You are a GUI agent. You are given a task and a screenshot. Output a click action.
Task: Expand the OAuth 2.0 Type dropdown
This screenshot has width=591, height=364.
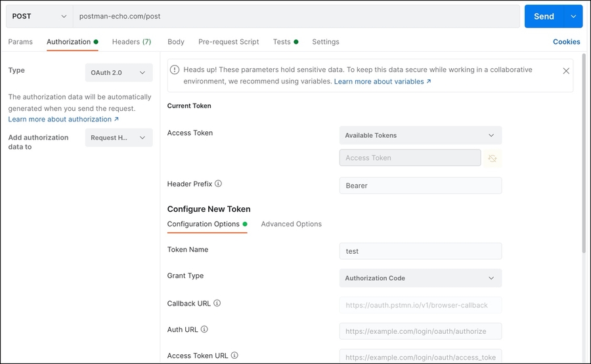point(119,73)
